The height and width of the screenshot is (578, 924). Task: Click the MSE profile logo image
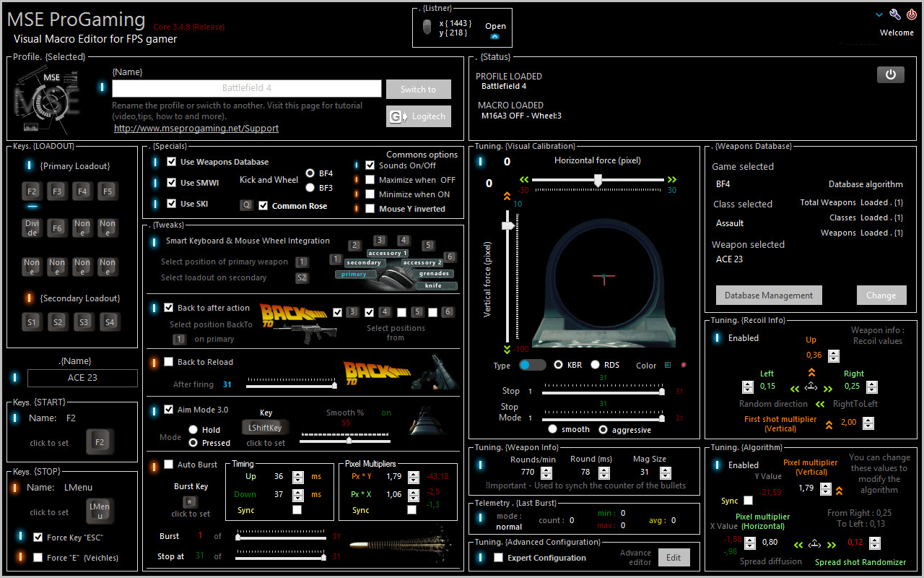tap(46, 99)
